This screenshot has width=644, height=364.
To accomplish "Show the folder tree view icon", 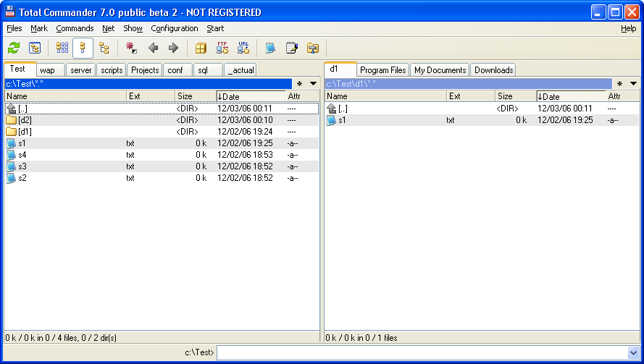I will 104,48.
